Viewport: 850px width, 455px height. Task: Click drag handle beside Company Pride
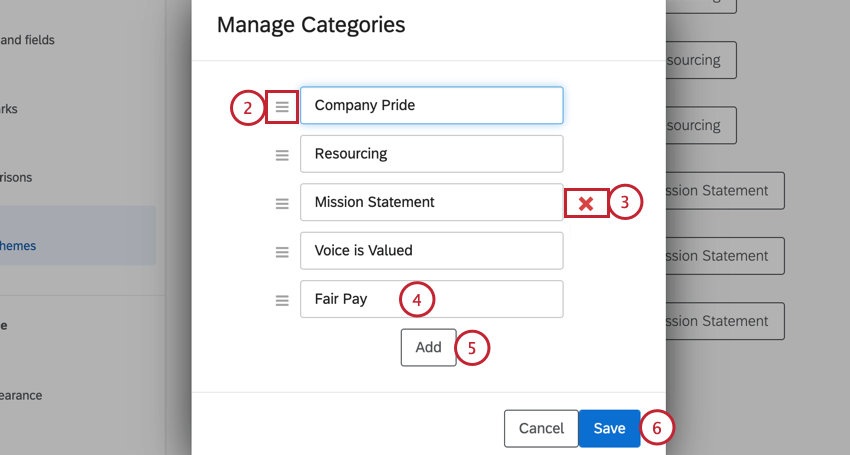click(282, 106)
